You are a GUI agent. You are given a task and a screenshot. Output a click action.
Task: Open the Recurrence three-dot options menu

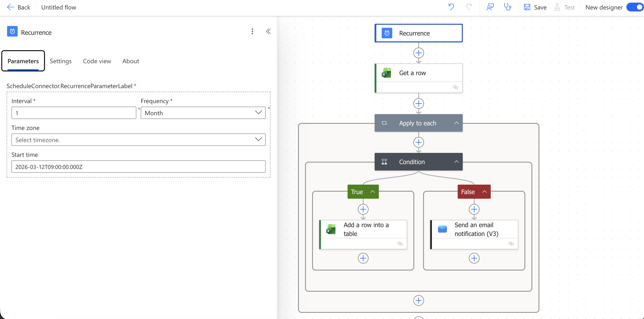252,31
